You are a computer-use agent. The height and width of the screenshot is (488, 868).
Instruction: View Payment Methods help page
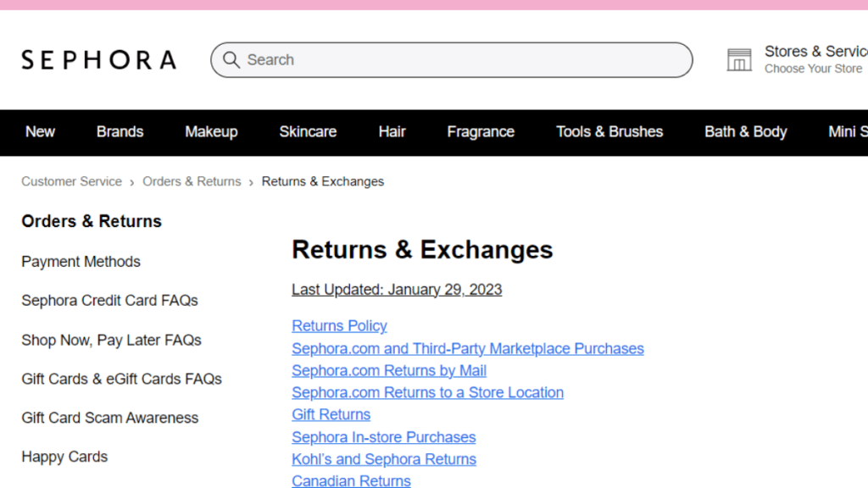(x=81, y=262)
